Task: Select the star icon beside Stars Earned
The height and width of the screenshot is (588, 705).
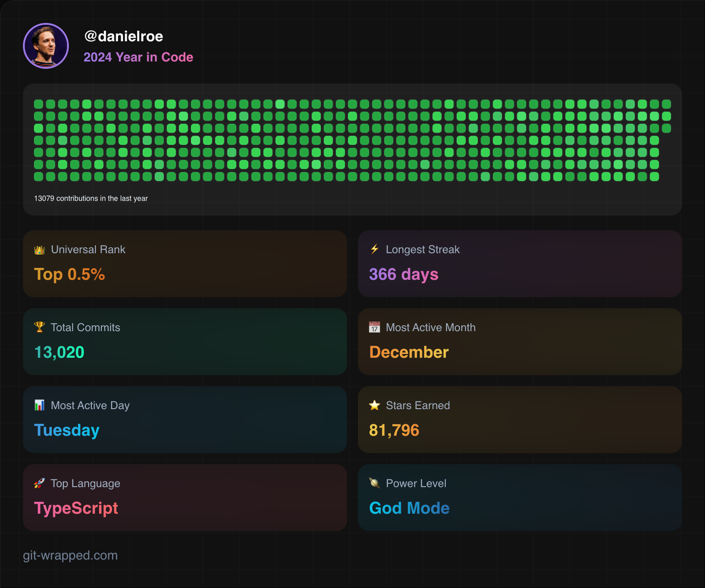Action: 374,405
